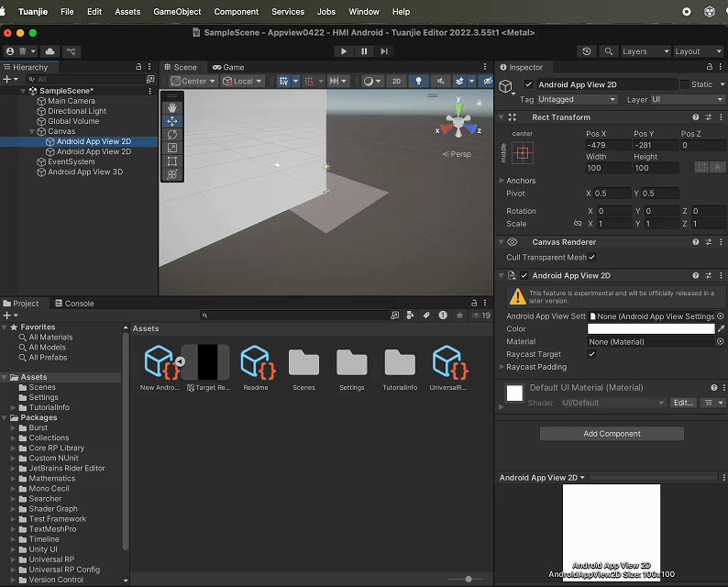This screenshot has width=728, height=587.
Task: Open Layers dropdown in toolbar
Action: (x=645, y=51)
